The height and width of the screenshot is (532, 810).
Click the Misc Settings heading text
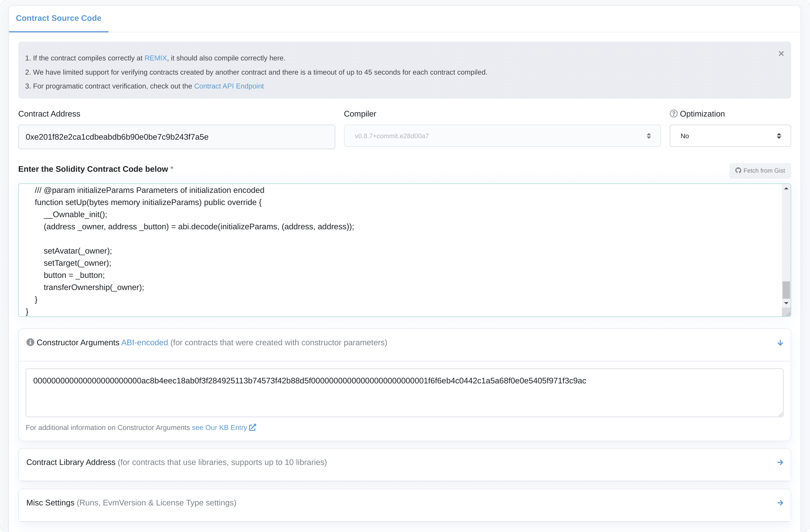pyautogui.click(x=50, y=503)
